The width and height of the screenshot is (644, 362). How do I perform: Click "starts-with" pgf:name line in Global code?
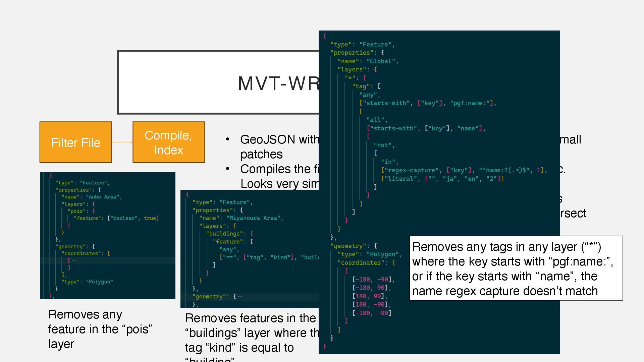click(x=427, y=103)
